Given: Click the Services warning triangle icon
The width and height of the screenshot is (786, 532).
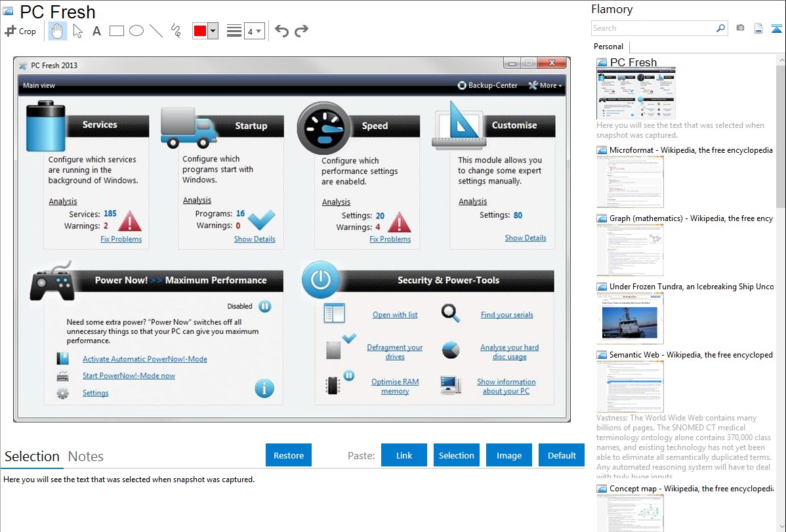Looking at the screenshot, I should click(129, 220).
